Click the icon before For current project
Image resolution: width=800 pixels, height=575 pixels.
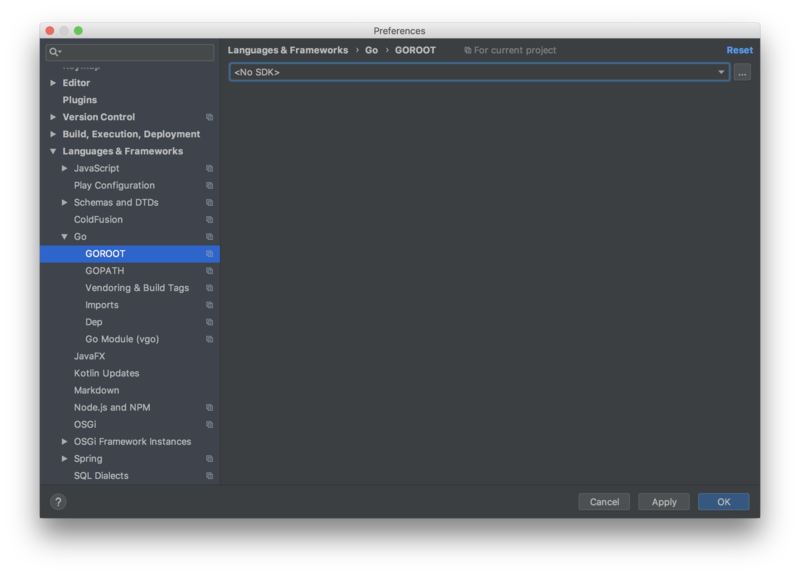[467, 51]
